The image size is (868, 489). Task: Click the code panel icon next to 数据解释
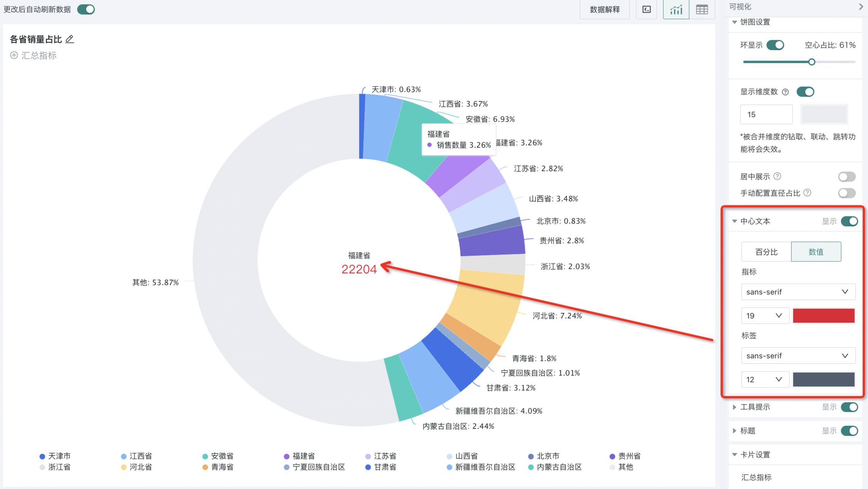(647, 10)
